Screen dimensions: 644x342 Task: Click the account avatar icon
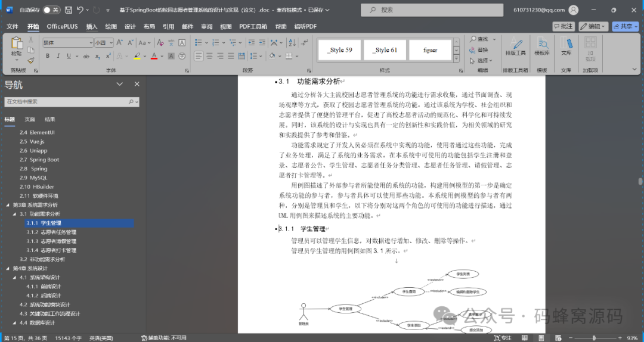click(574, 10)
